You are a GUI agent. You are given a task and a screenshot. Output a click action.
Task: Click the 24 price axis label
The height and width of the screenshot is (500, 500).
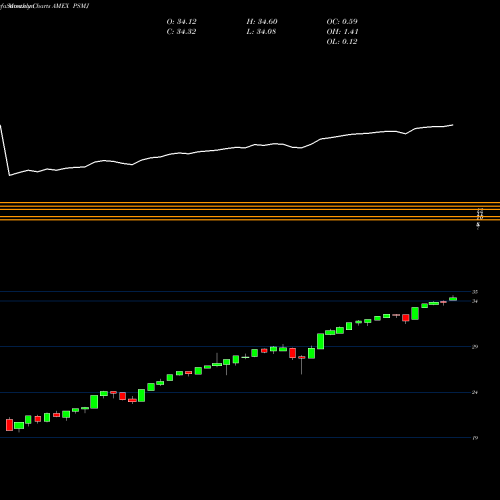pyautogui.click(x=475, y=392)
